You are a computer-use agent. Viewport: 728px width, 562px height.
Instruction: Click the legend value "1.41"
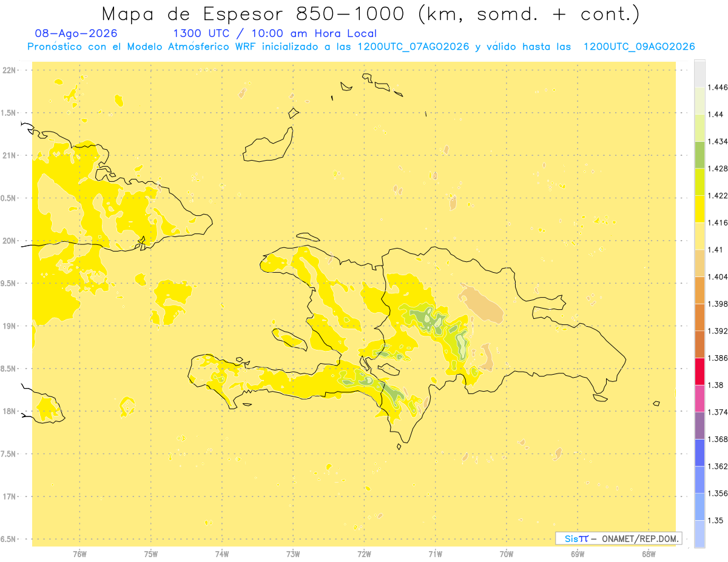[x=716, y=250]
